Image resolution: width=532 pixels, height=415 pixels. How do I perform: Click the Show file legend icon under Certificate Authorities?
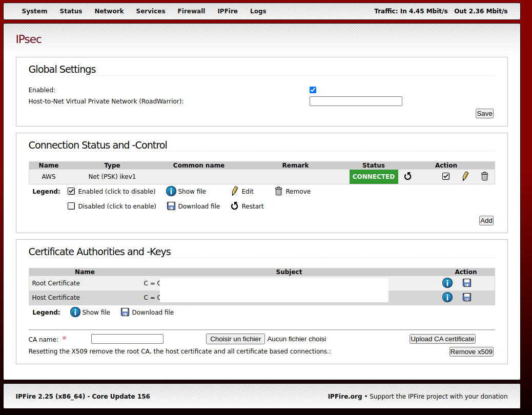[75, 312]
